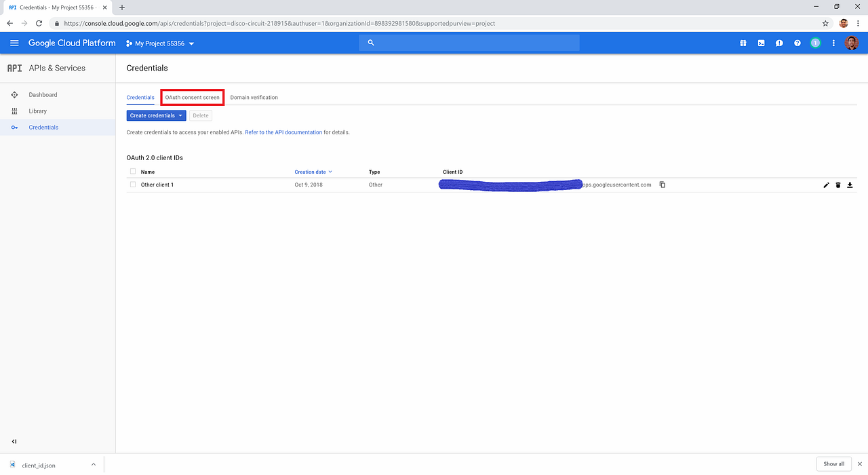This screenshot has width=868, height=475.
Task: Check the checkbox for Other client 1
Action: tap(133, 184)
